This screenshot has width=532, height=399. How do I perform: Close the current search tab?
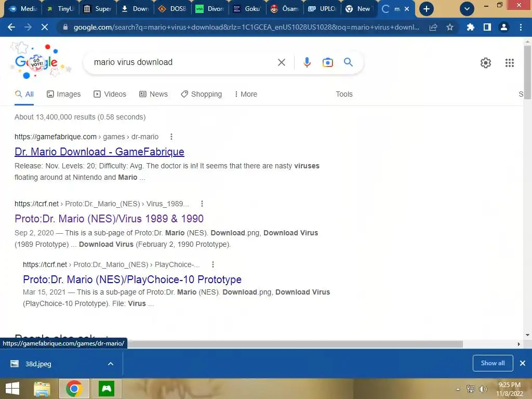[407, 9]
